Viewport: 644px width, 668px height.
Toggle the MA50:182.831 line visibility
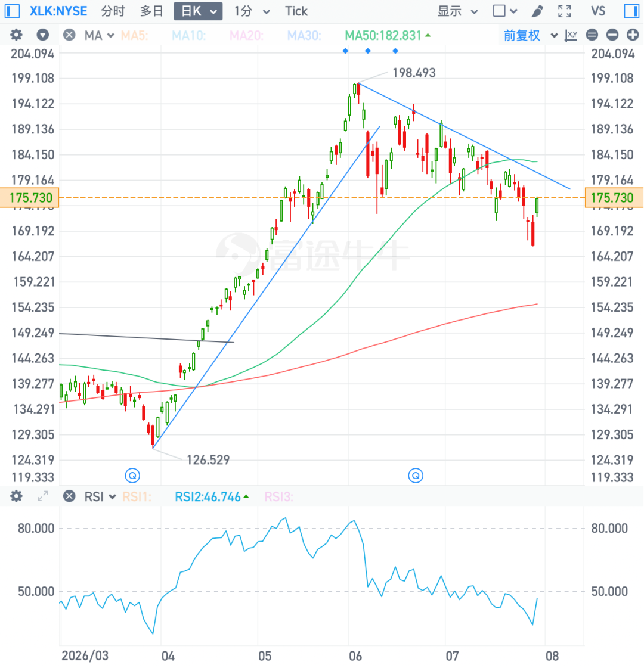tap(388, 35)
